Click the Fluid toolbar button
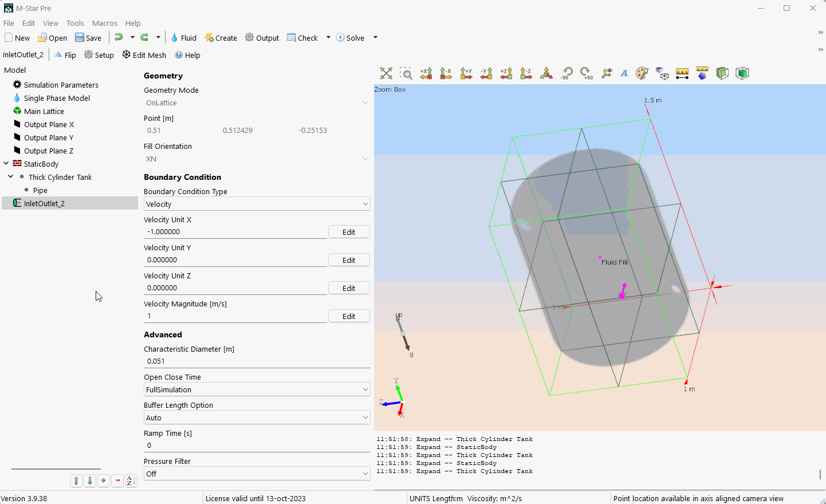The height and width of the screenshot is (504, 826). click(183, 38)
